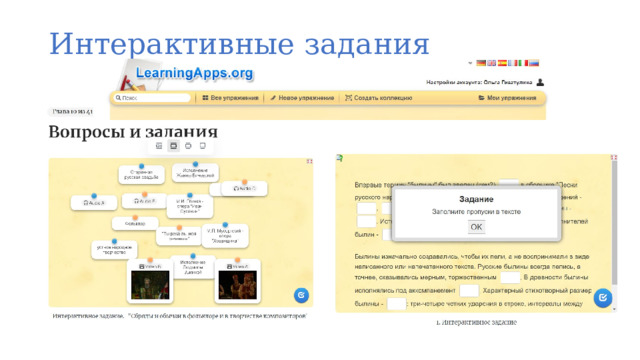Viewport: 640px width, 360px height.
Task: Focus the Поиск search field
Action: [152, 98]
